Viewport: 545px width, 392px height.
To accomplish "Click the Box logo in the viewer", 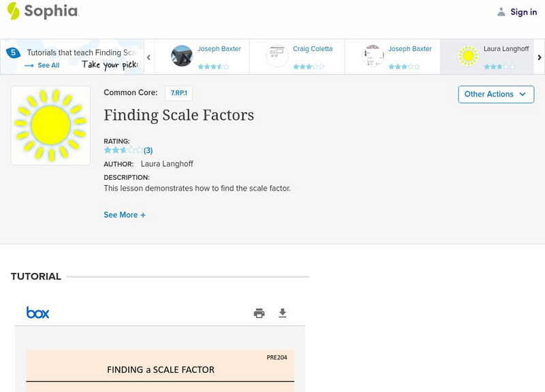I will (38, 312).
